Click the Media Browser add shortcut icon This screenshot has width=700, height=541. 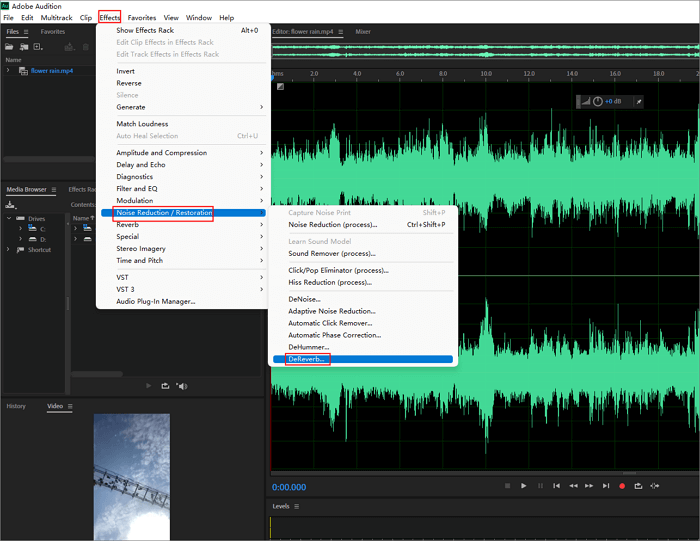(x=11, y=205)
